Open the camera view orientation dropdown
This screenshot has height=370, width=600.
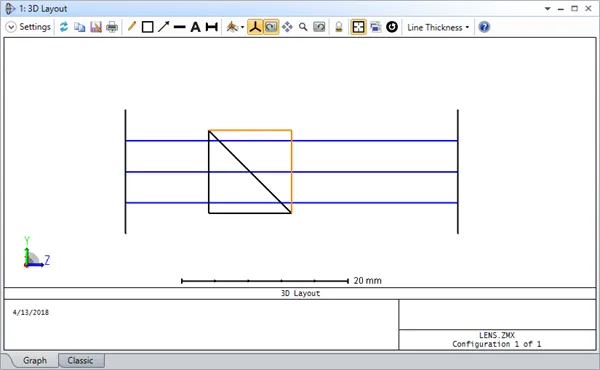tap(235, 27)
